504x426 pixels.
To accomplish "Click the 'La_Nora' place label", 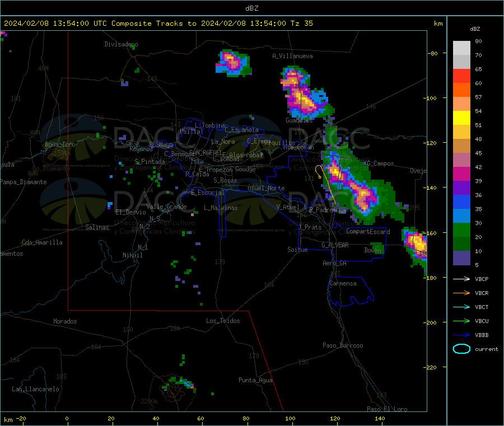I will (x=223, y=142).
